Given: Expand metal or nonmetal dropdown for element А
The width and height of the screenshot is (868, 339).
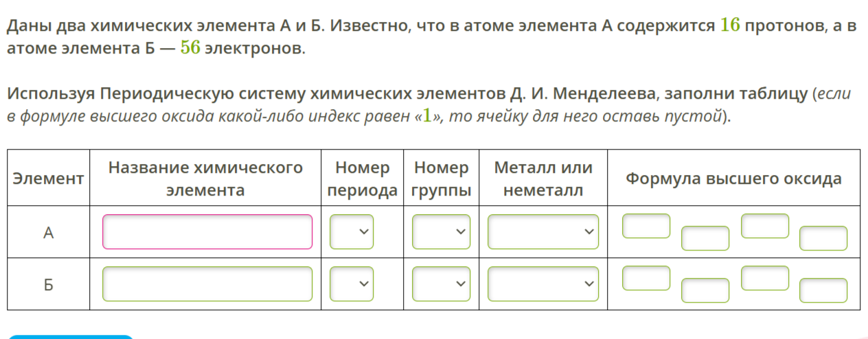Looking at the screenshot, I should [x=543, y=232].
